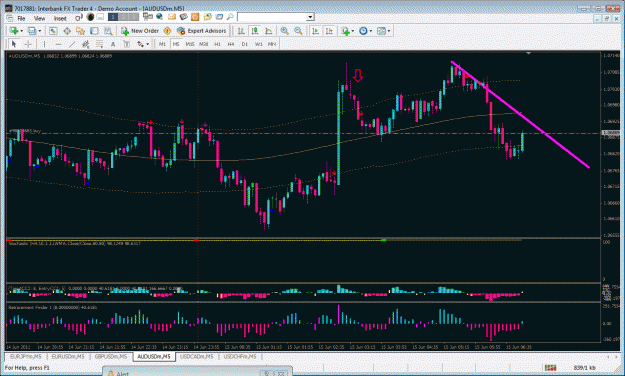Switch to M15 timeframe
The image size is (625, 376).
pos(190,44)
